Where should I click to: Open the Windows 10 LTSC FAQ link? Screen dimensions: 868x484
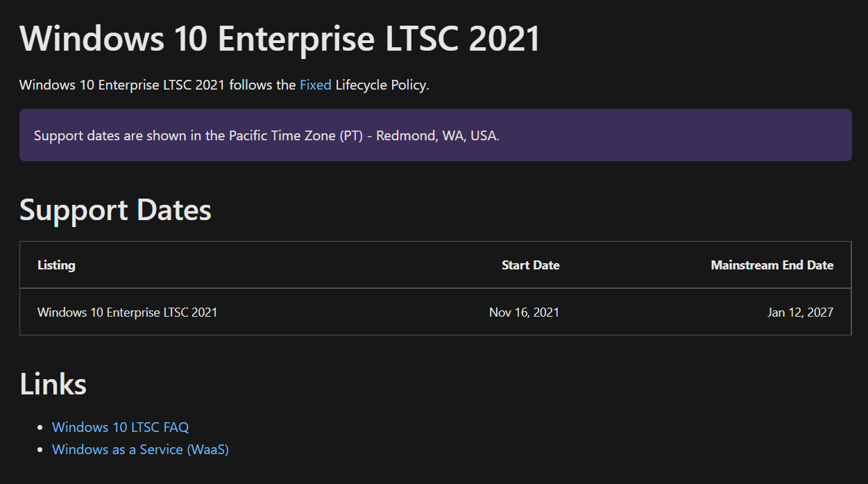120,427
